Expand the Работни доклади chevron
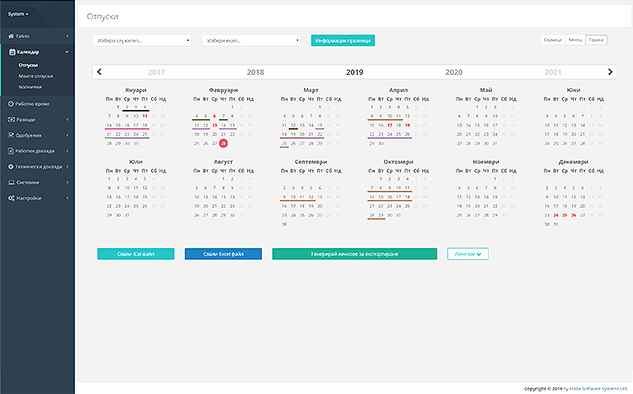The height and width of the screenshot is (394, 633). coord(67,151)
